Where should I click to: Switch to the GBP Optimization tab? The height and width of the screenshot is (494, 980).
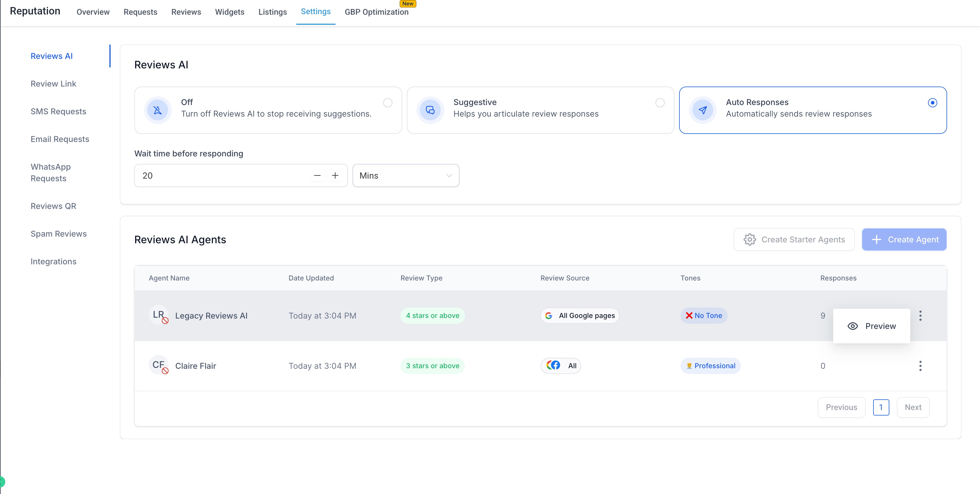click(376, 12)
